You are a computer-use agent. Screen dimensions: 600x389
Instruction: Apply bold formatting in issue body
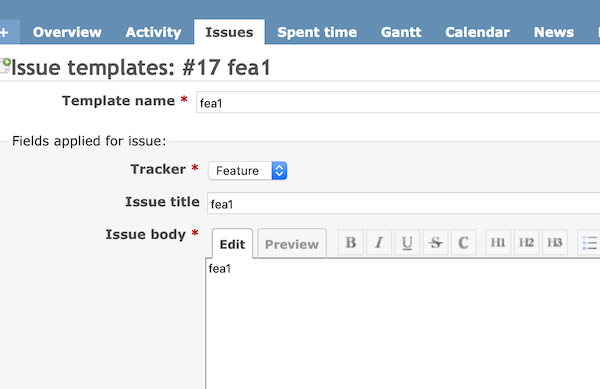pos(351,243)
